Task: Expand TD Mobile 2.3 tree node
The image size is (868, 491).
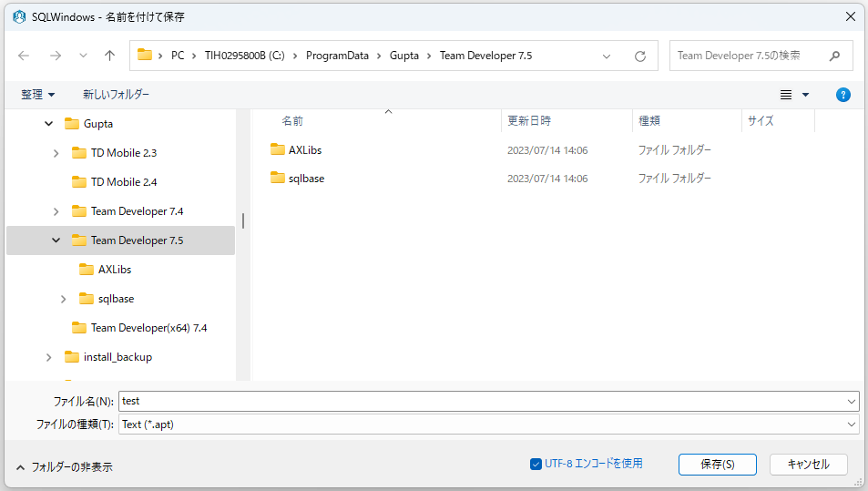Action: [56, 153]
